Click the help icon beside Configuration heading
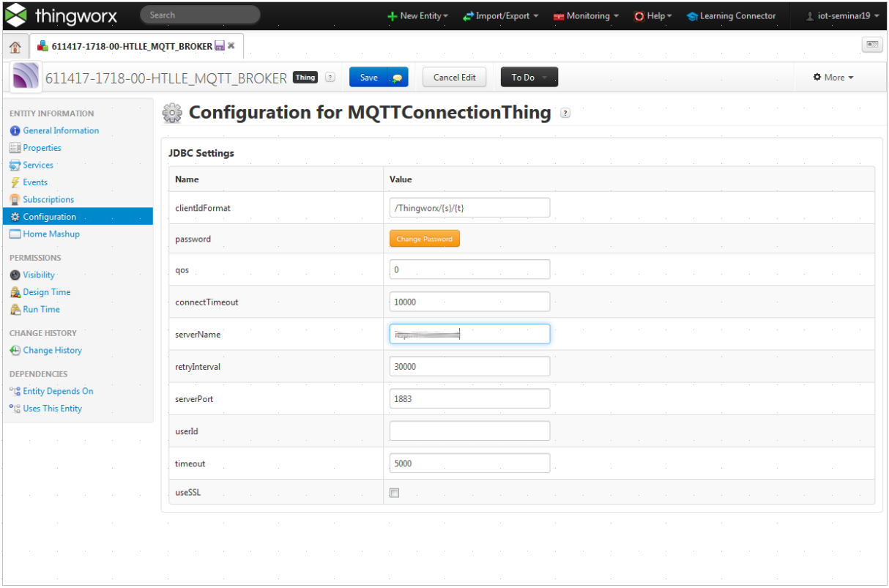Viewport: 889px width, 588px height. click(565, 113)
